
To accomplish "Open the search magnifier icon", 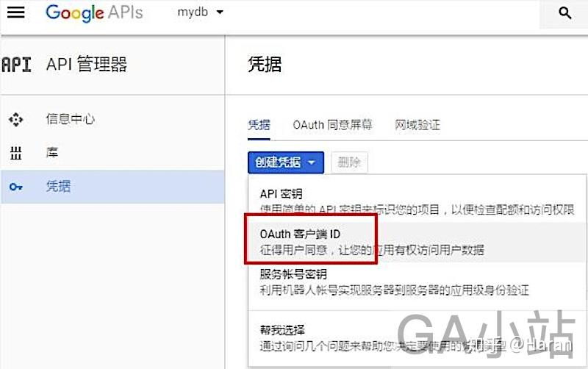I will click(x=564, y=13).
